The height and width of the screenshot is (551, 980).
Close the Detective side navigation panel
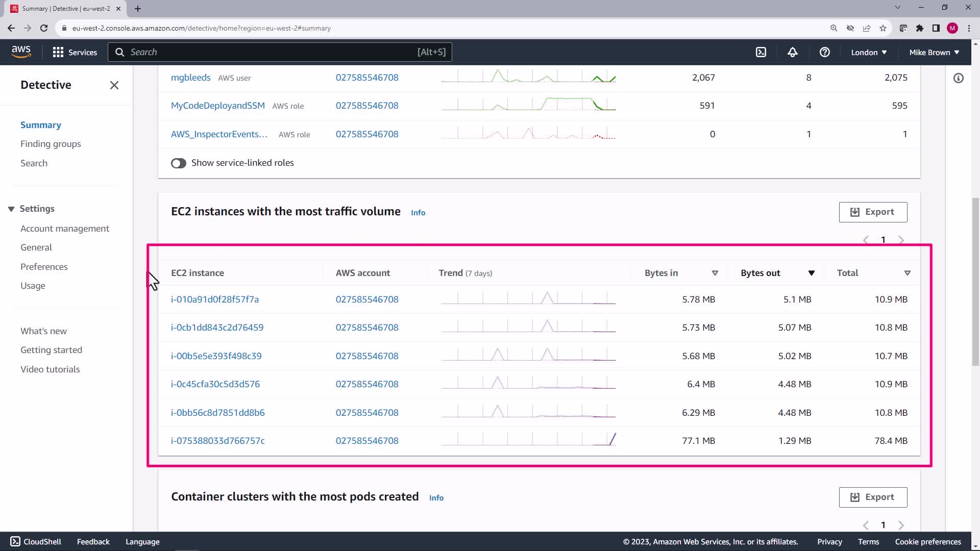point(114,85)
